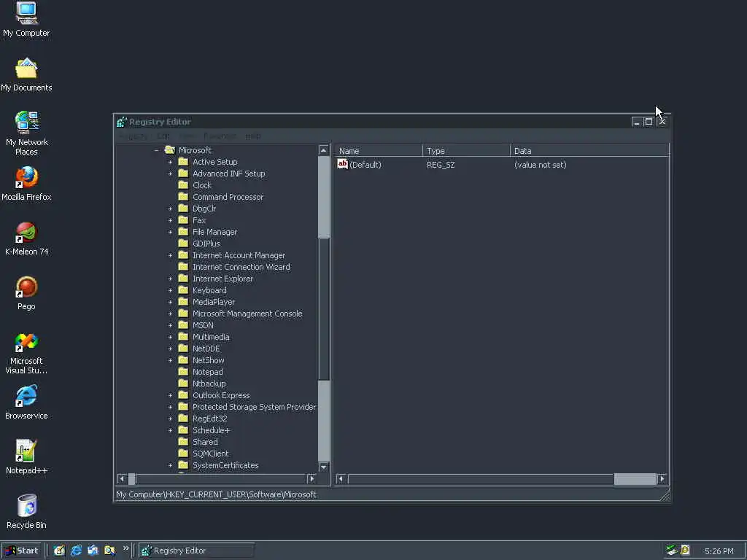Image resolution: width=747 pixels, height=560 pixels.
Task: Click the Clock key folder icon
Action: pyautogui.click(x=183, y=185)
